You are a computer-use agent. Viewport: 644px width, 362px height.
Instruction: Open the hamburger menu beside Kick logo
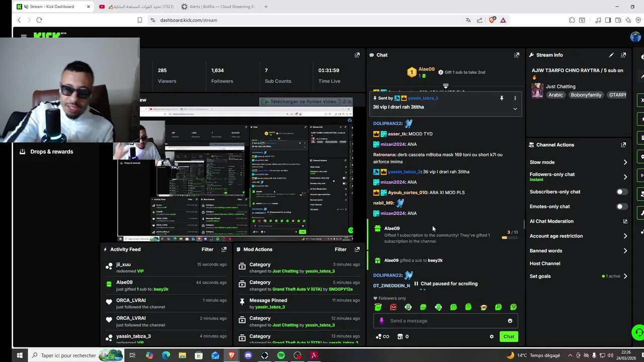24,36
